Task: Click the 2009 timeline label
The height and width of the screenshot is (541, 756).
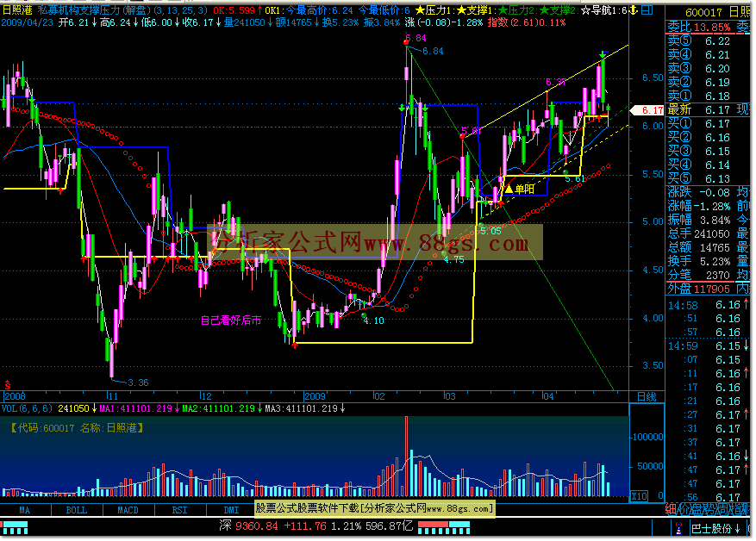Action: click(316, 396)
